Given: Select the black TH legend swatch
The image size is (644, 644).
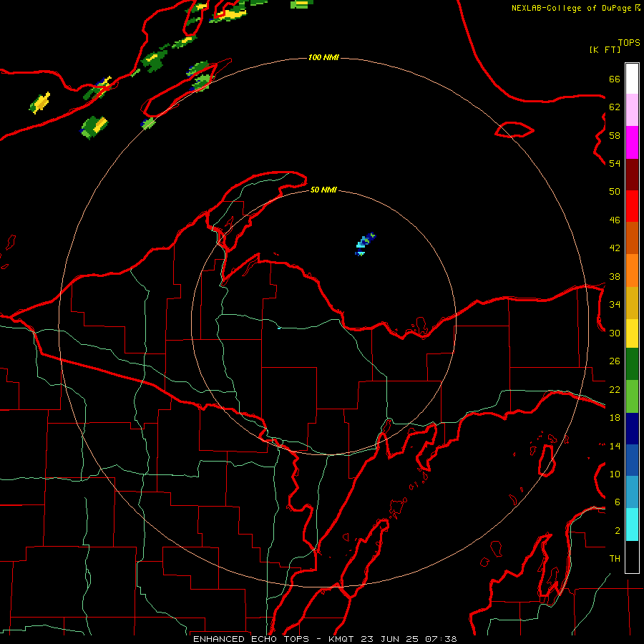Looking at the screenshot, I should coord(632,557).
